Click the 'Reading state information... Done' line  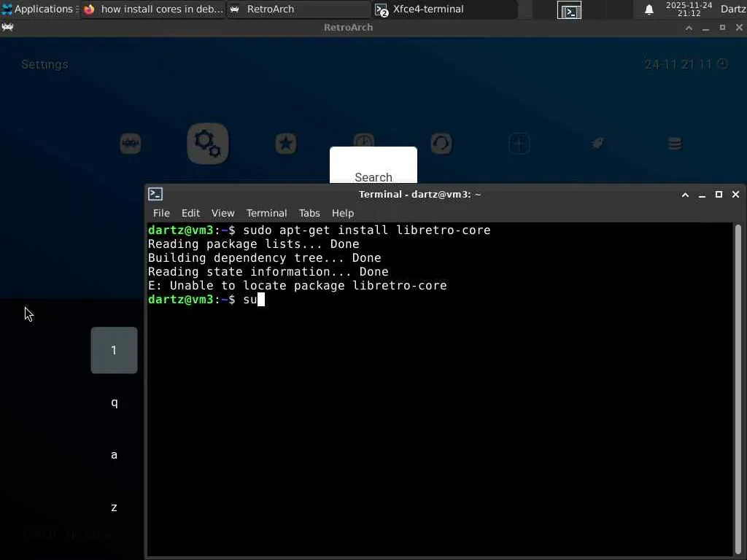268,272
